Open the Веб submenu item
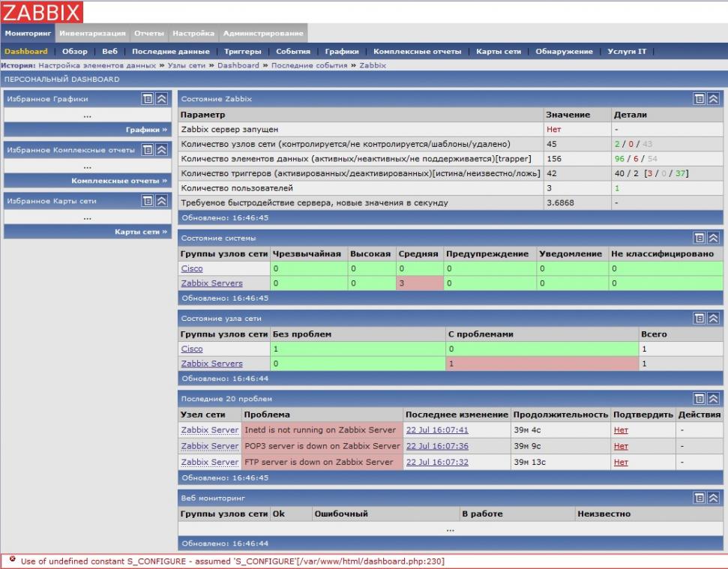 [x=109, y=52]
